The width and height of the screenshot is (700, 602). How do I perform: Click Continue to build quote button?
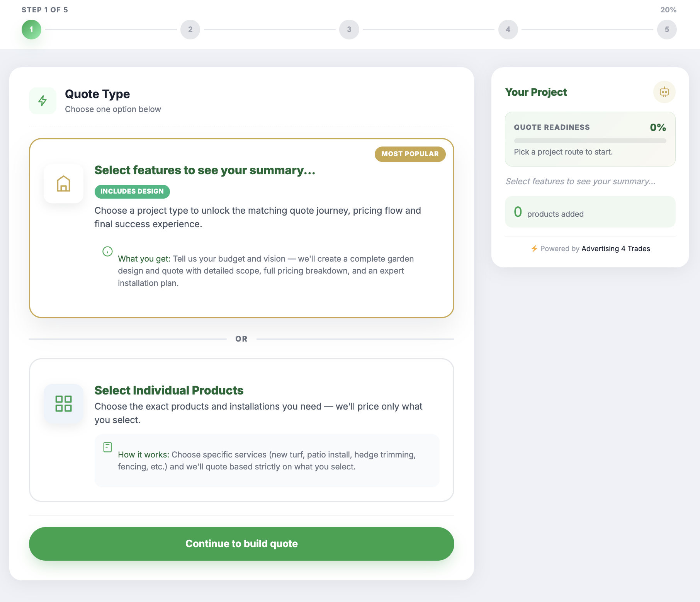tap(241, 544)
